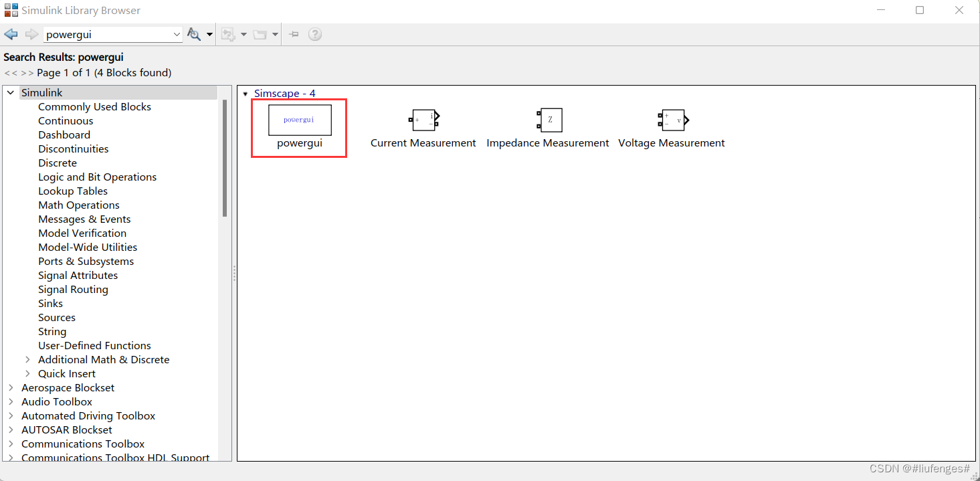Select Logic and Bit Operations library

click(97, 177)
